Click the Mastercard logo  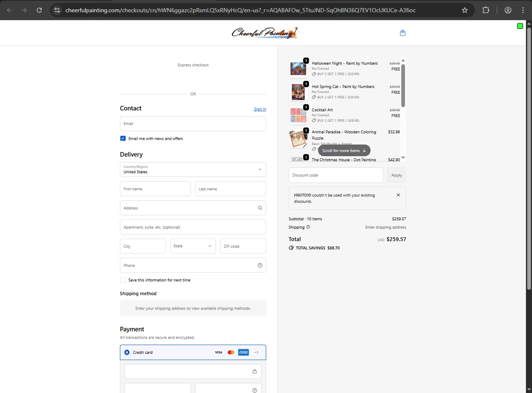231,352
